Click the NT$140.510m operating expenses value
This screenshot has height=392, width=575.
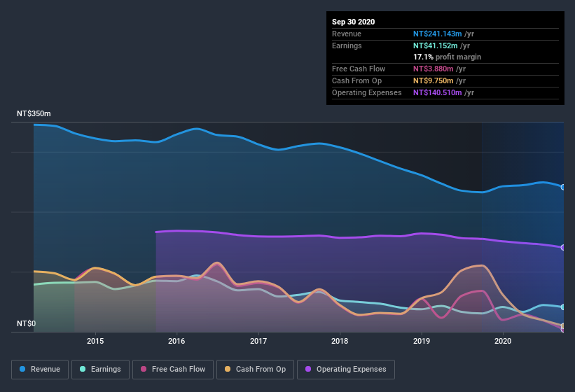coord(437,92)
